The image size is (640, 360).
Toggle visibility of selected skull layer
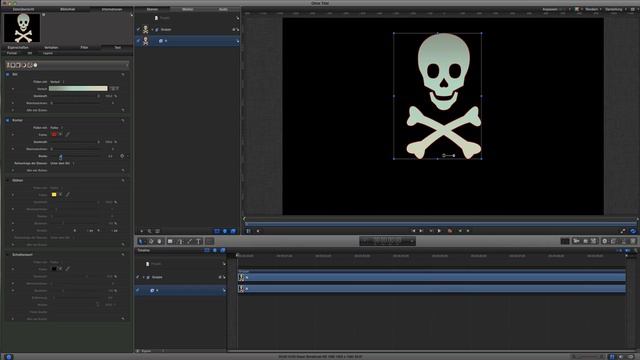pos(138,41)
